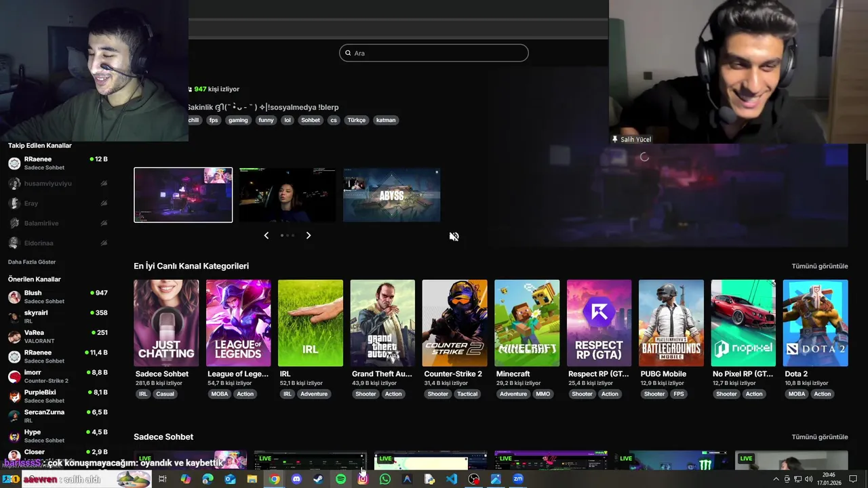Open the Dota 2 category cover

click(x=815, y=323)
